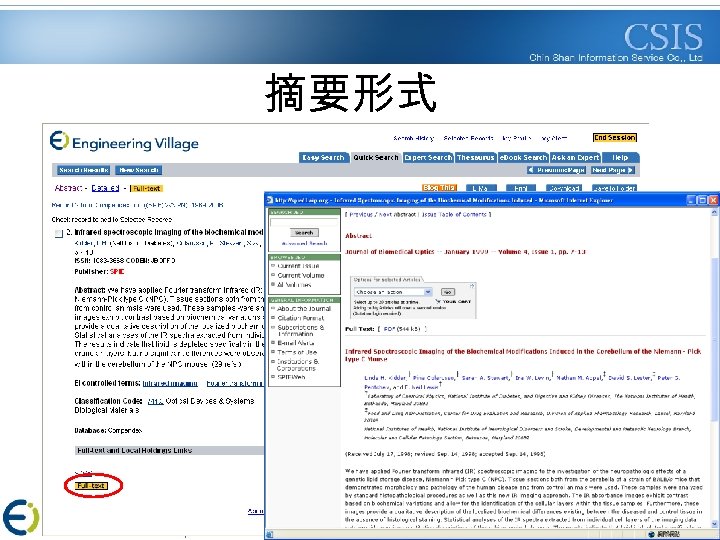The width and height of the screenshot is (720, 540).
Task: Click the status bar page icon in popup
Action: (x=270, y=534)
